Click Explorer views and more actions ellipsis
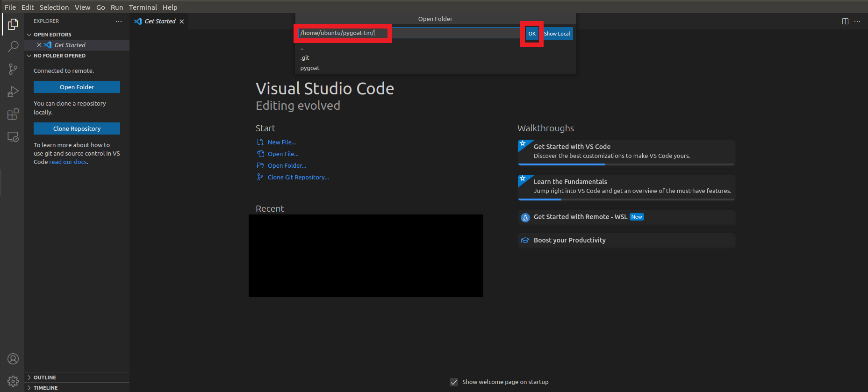Image resolution: width=868 pixels, height=392 pixels. pos(119,21)
